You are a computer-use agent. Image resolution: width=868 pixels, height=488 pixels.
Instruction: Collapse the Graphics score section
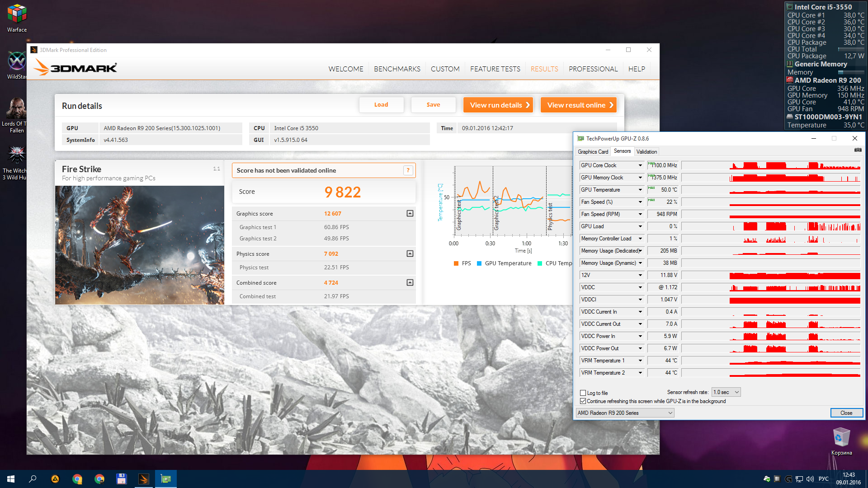[x=410, y=213]
